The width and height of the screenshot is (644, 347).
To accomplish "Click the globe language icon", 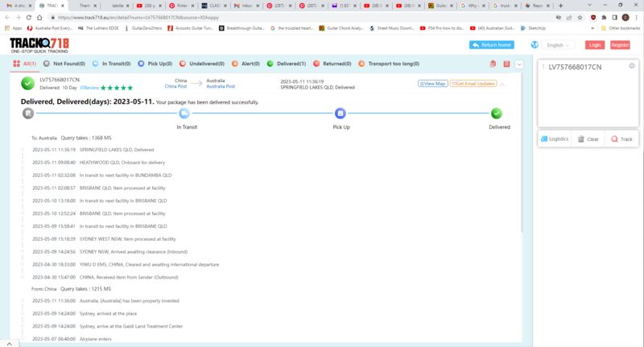I will coord(535,45).
